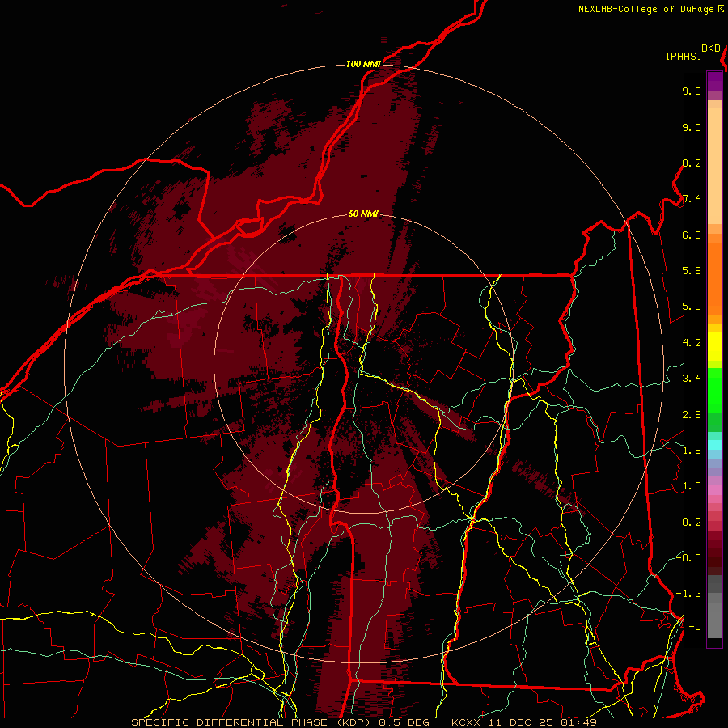Click the [PHAS] units label
The image size is (728, 728).
[x=684, y=56]
